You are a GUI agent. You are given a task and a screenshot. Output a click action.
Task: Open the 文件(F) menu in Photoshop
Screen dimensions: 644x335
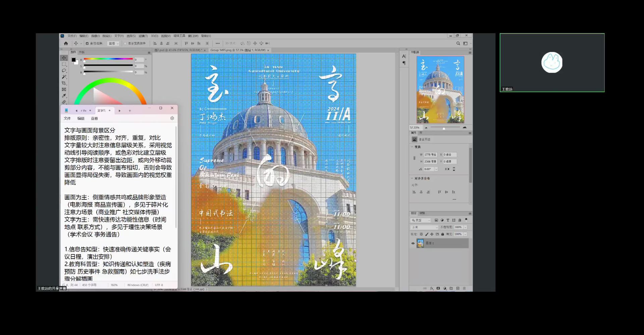click(72, 36)
